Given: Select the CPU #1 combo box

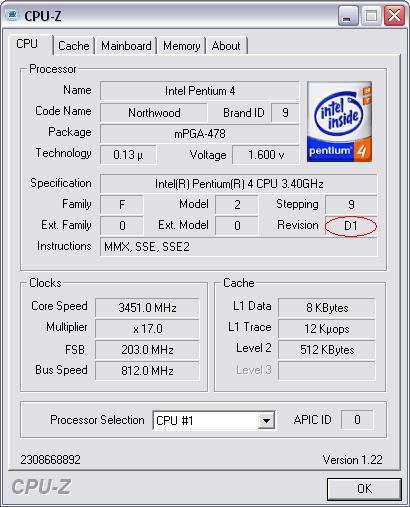Looking at the screenshot, I should tap(214, 420).
